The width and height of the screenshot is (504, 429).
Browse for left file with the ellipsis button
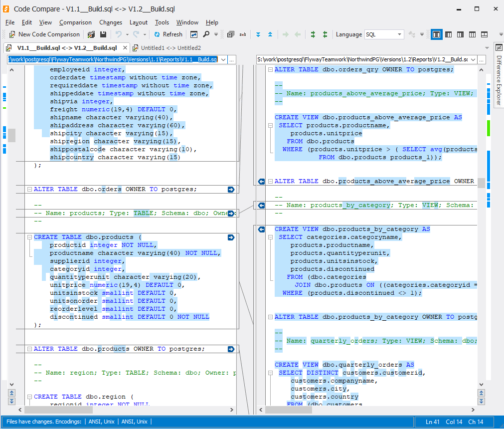[231, 60]
